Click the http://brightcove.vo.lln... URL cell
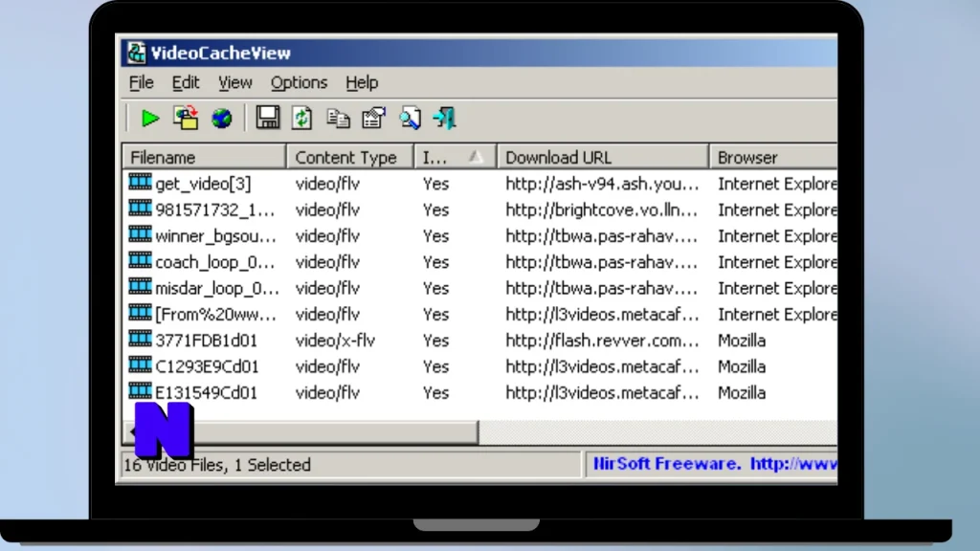This screenshot has width=980, height=551. pyautogui.click(x=601, y=209)
